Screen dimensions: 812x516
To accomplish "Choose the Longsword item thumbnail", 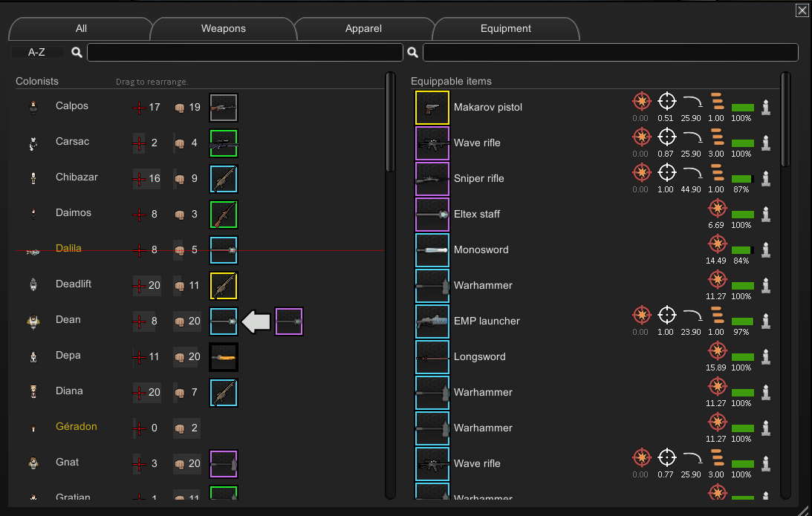I will 432,357.
